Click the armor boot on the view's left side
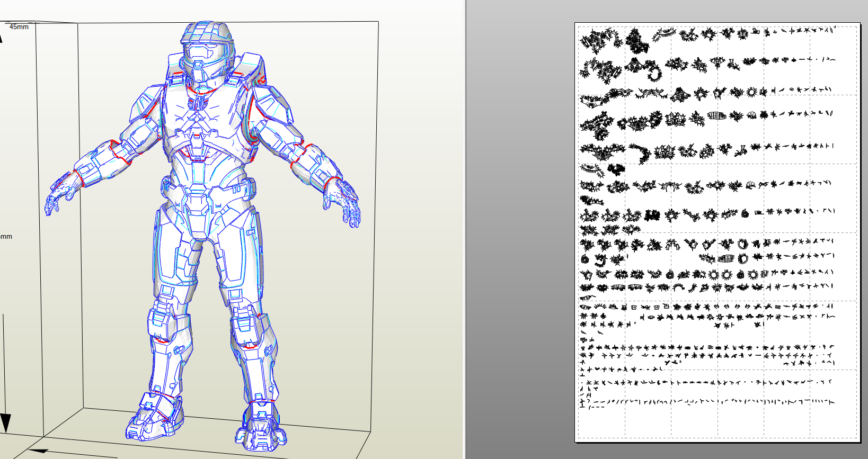This screenshot has height=459, width=868. click(155, 416)
